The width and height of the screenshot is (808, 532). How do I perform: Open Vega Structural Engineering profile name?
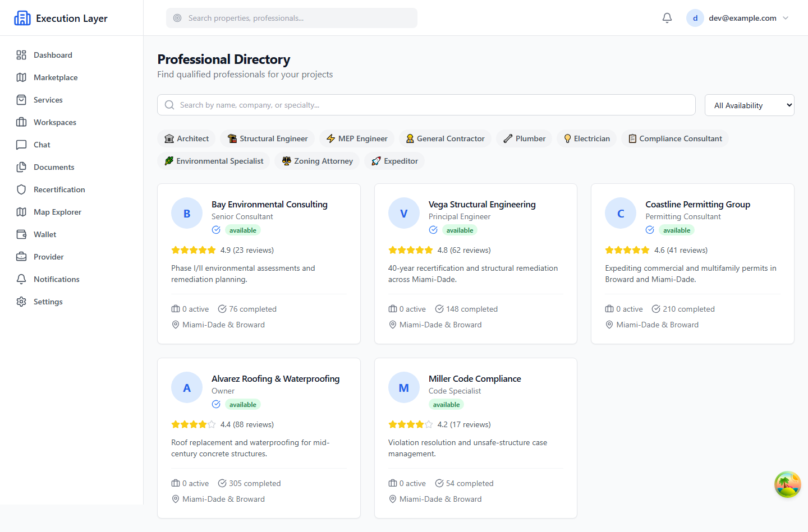(x=482, y=205)
